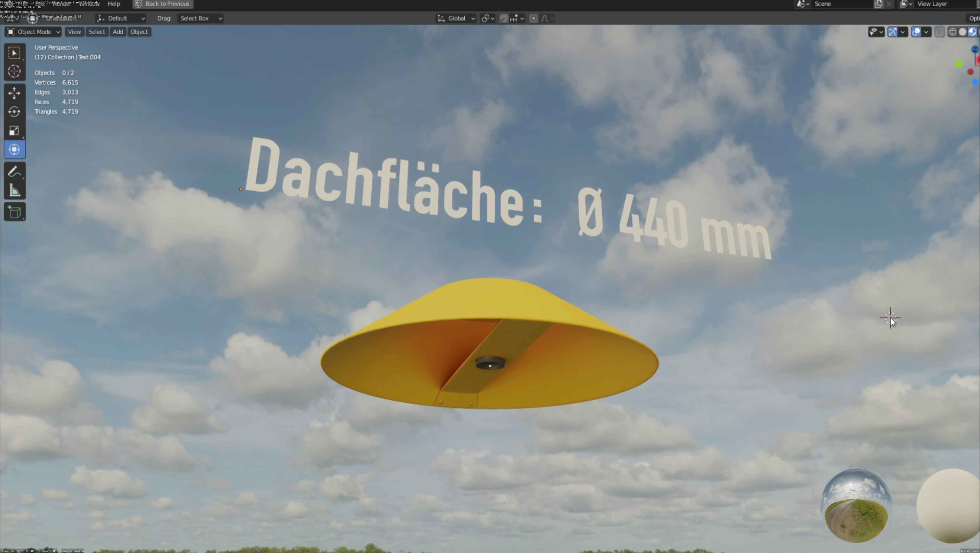This screenshot has width=980, height=553.
Task: Select the Select Box tool
Action: [14, 53]
